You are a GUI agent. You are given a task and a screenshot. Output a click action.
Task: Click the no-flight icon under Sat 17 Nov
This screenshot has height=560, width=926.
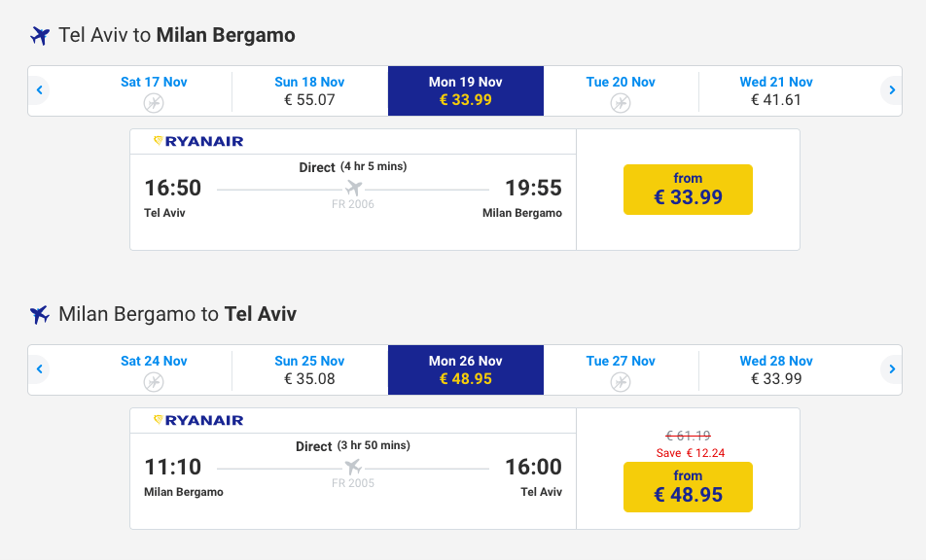tap(154, 102)
